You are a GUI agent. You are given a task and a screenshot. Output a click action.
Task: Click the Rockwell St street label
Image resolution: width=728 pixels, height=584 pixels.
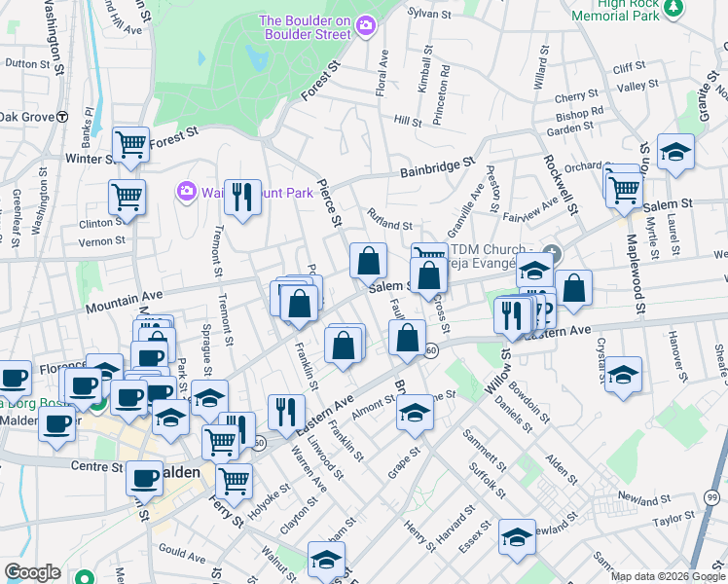[562, 185]
